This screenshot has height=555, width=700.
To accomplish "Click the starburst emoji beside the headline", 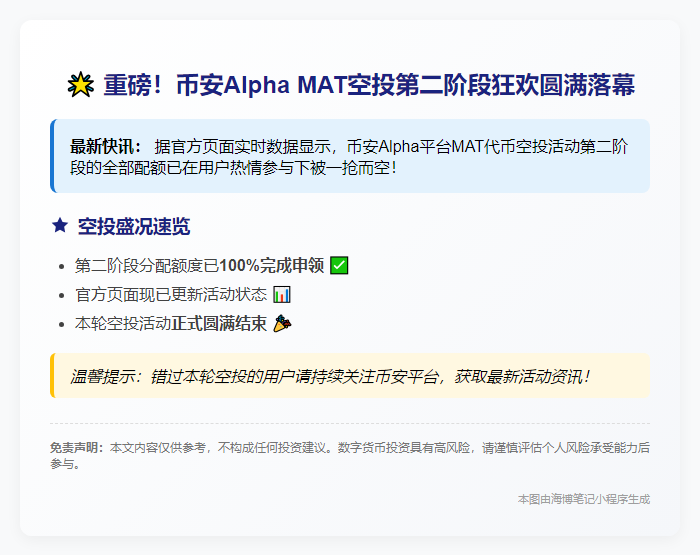I will tap(81, 84).
